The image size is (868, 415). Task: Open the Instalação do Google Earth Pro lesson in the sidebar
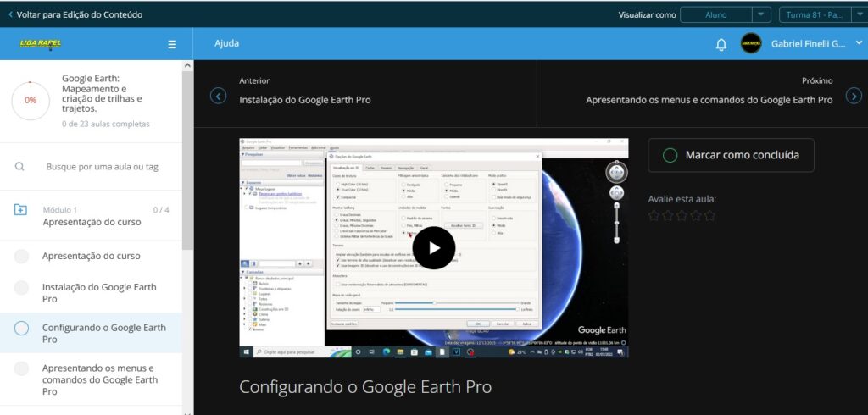99,293
